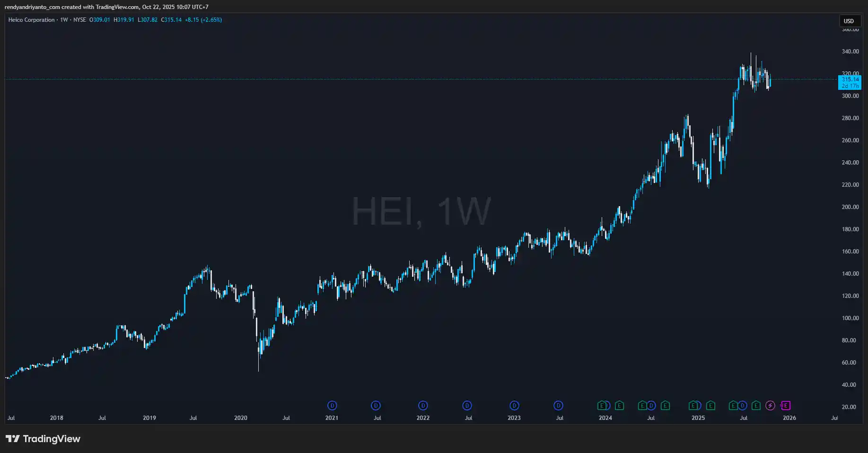This screenshot has height=453, width=868.
Task: Click the 1W interval label in legend
Action: [x=64, y=20]
